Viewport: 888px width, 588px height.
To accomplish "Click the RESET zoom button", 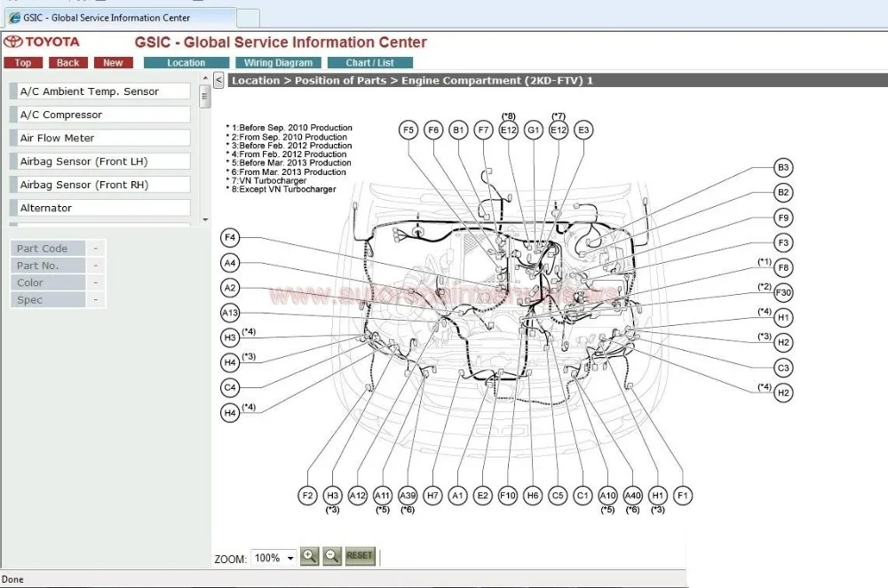I will (x=360, y=556).
